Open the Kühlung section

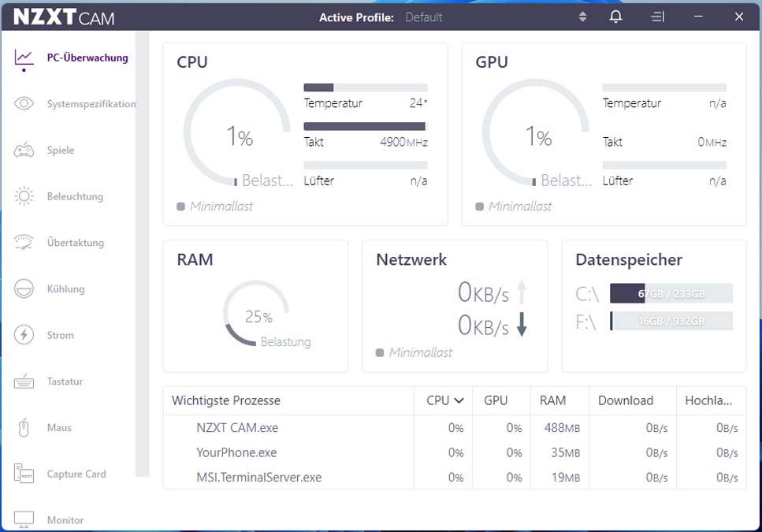[x=65, y=288]
